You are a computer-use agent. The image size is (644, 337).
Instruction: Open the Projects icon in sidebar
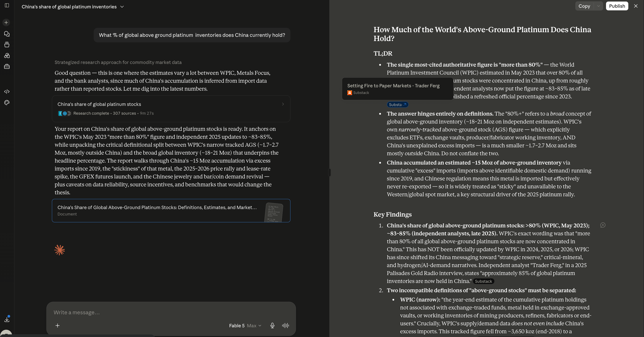pyautogui.click(x=7, y=45)
